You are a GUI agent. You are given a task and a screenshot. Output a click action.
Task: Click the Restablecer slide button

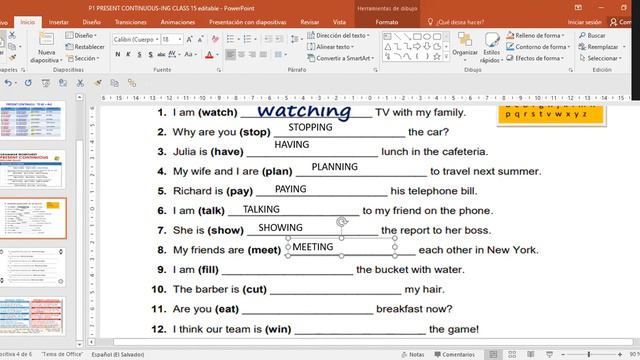[85, 47]
